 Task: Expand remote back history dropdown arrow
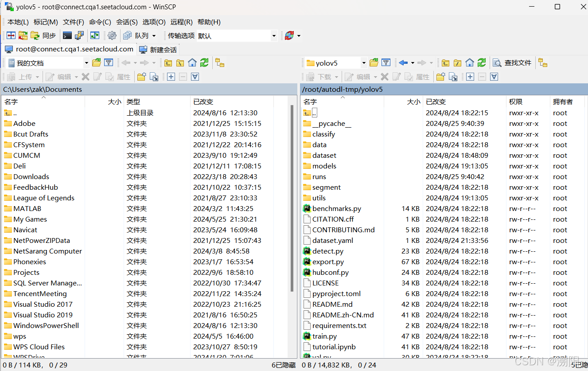(x=413, y=63)
